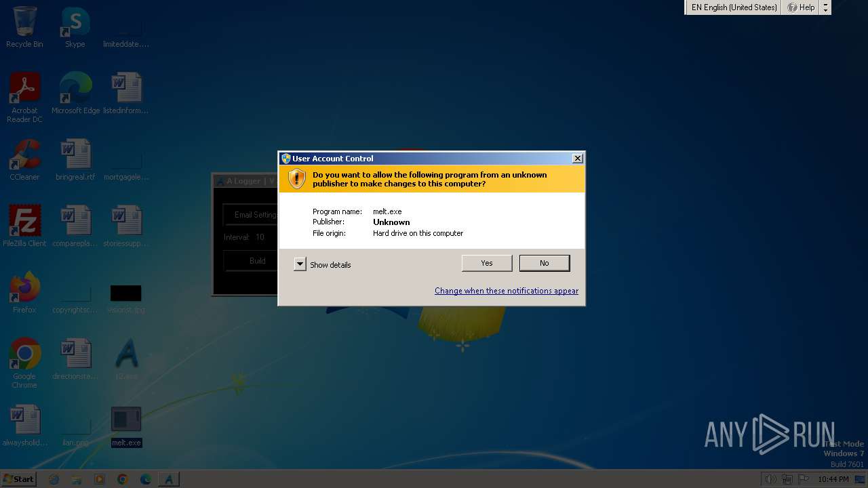Click the A Logger window title bar
868x488 pixels.
[x=245, y=181]
